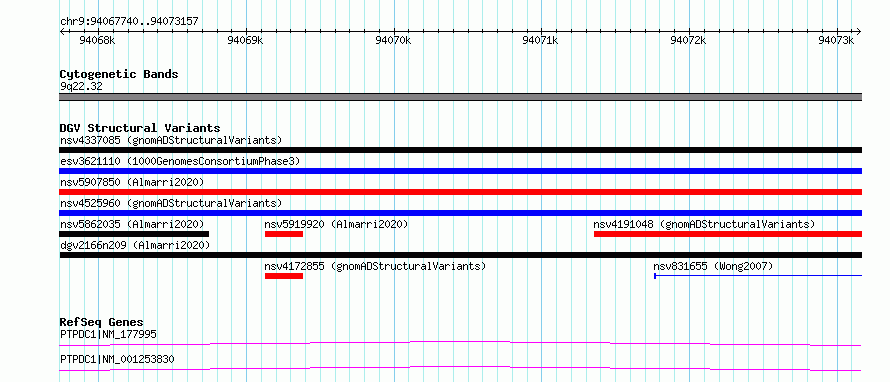The image size is (890, 382).
Task: Click the black bar for dgv2166n209
Action: click(461, 255)
